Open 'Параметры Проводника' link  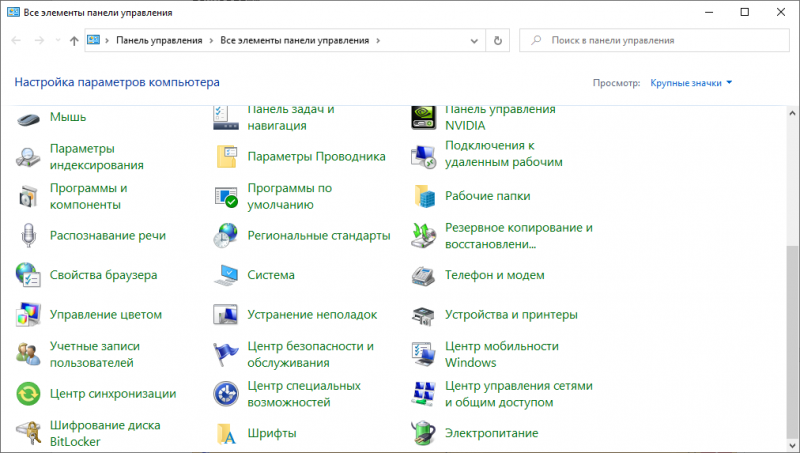pos(316,157)
